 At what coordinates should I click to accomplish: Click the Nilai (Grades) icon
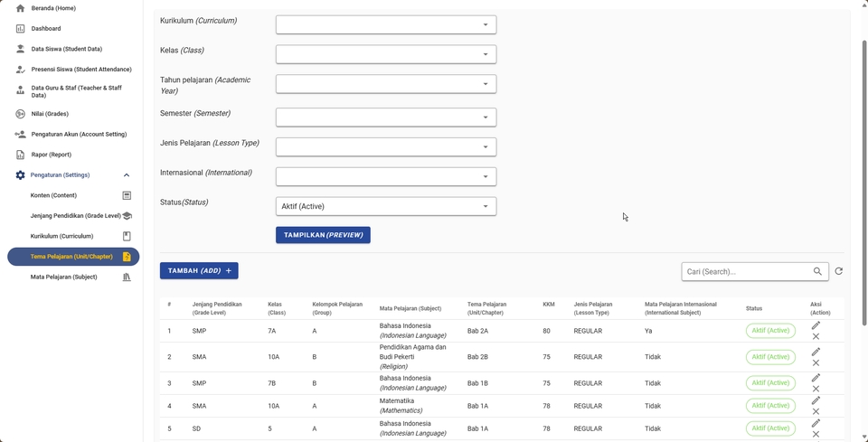[x=21, y=113]
